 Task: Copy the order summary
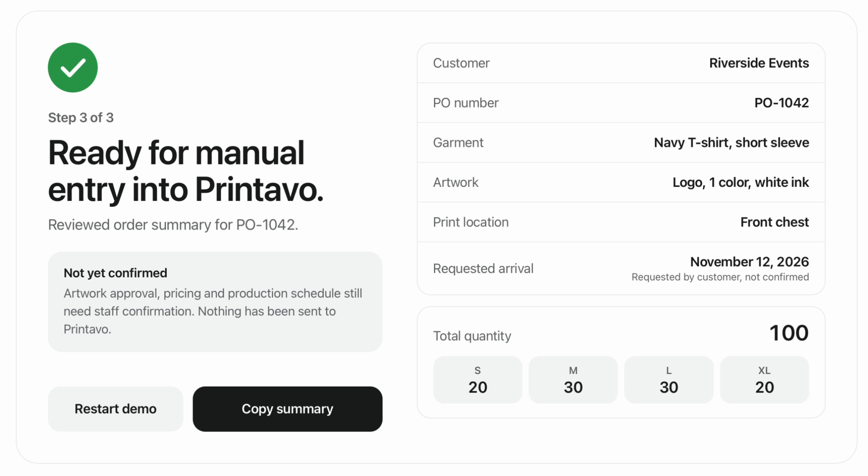click(287, 409)
